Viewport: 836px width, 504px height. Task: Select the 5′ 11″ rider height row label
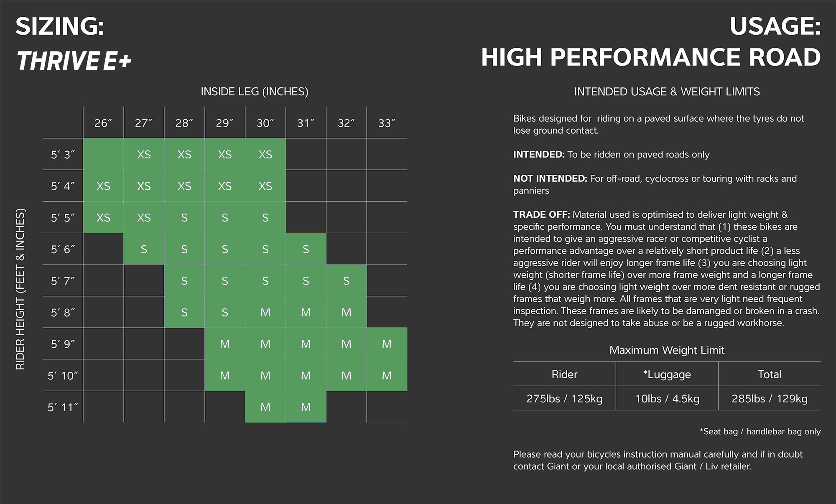tap(63, 407)
